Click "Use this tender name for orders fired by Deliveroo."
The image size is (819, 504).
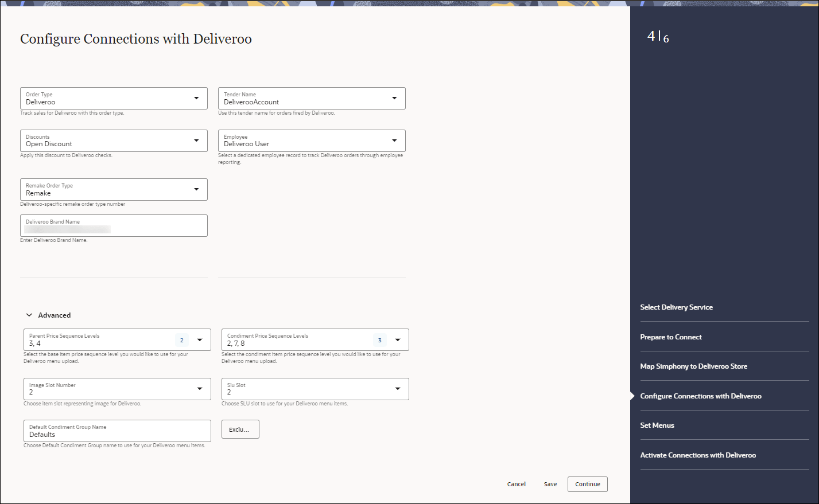coord(277,113)
